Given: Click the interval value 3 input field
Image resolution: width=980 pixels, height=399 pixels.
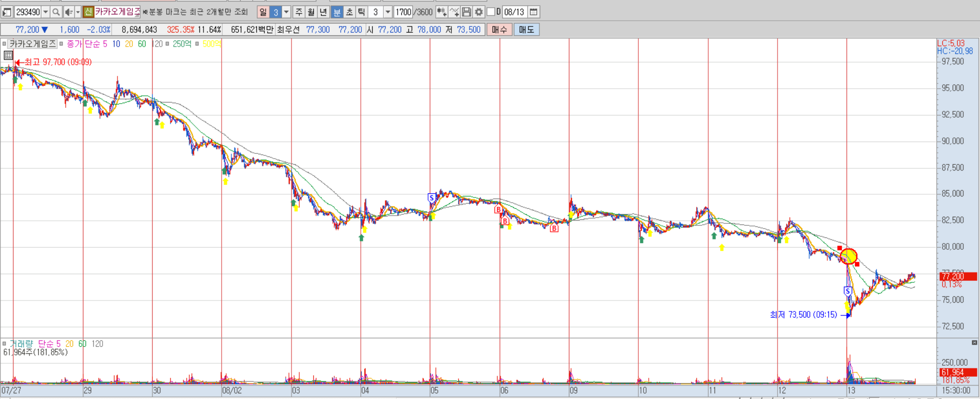Looking at the screenshot, I should point(376,12).
